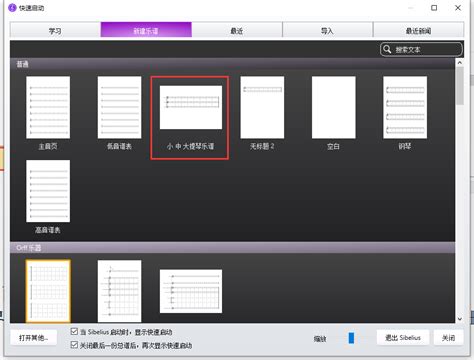Viewport: 474px width, 360px height.
Task: Pick the 无标题 2 score template
Action: 262,107
